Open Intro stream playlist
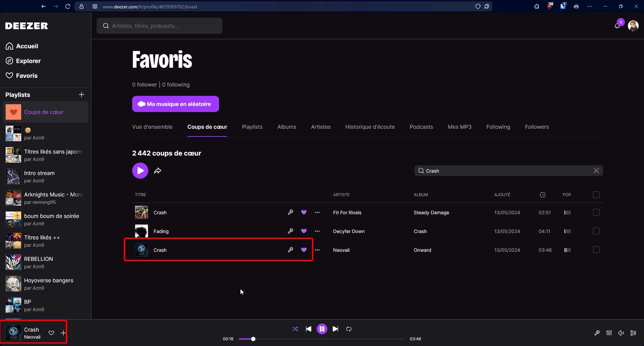The width and height of the screenshot is (644, 346). point(45,177)
